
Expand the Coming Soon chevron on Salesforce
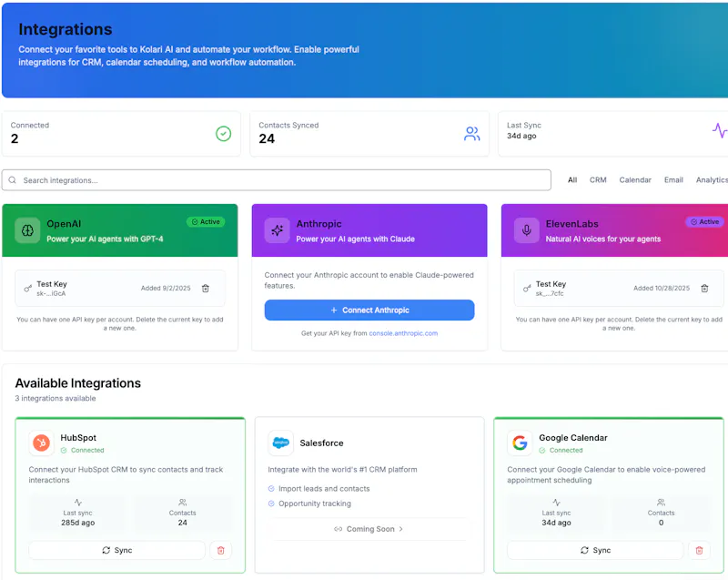[401, 529]
